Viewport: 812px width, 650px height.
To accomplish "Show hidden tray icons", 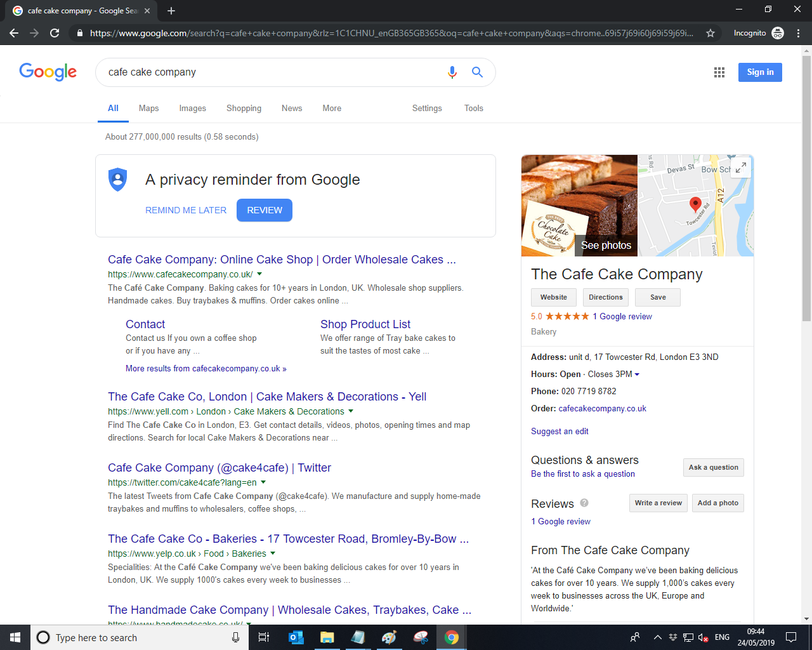I will (657, 637).
